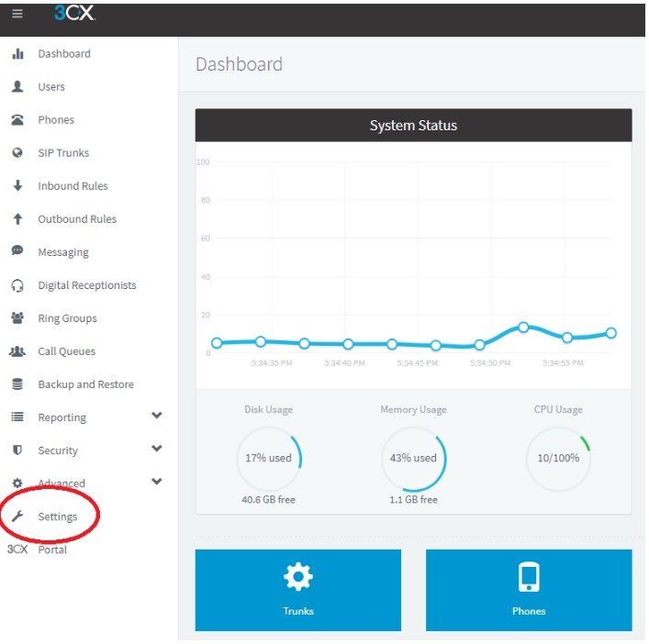Click the SIP Trunks globe icon
The width and height of the screenshot is (649, 644).
tap(17, 153)
